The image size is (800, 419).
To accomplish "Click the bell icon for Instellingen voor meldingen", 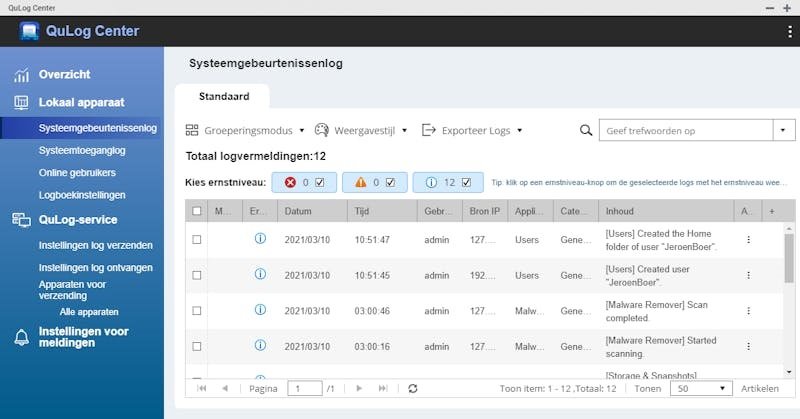I will coord(21,337).
